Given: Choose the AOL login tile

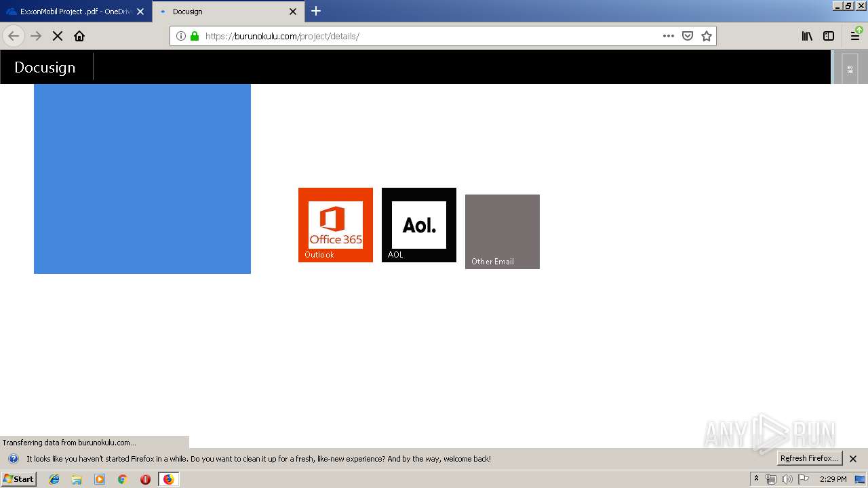Looking at the screenshot, I should click(x=419, y=225).
